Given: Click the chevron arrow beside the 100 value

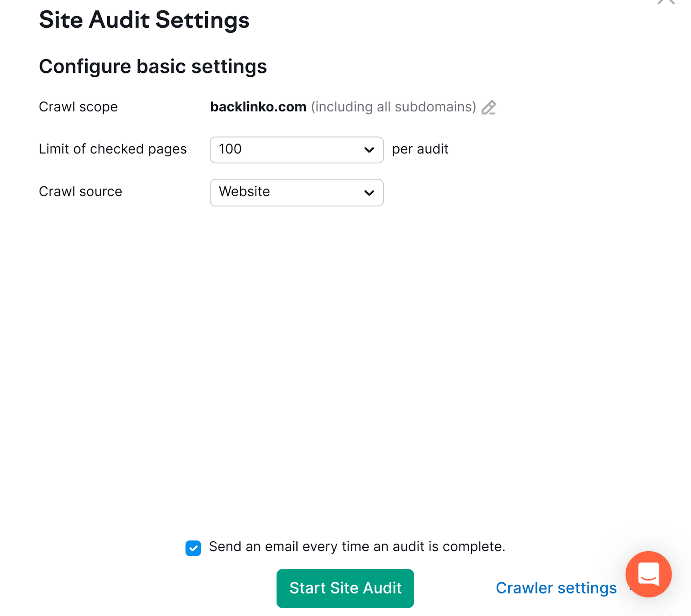Looking at the screenshot, I should point(369,150).
